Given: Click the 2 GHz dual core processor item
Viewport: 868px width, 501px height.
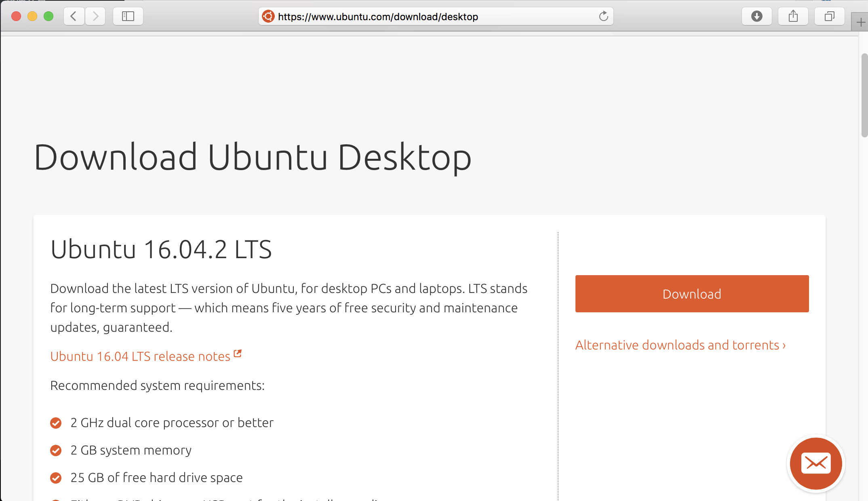Looking at the screenshot, I should (172, 423).
